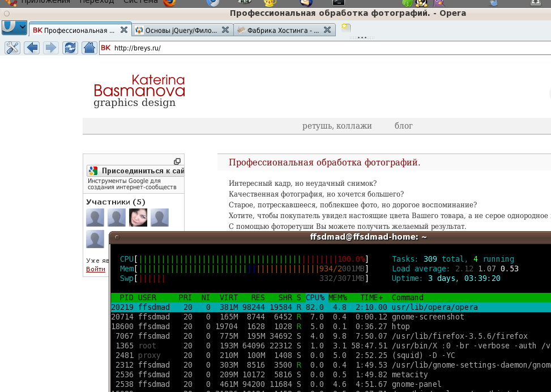Reload the current page
The height and width of the screenshot is (392, 551).
tap(70, 48)
